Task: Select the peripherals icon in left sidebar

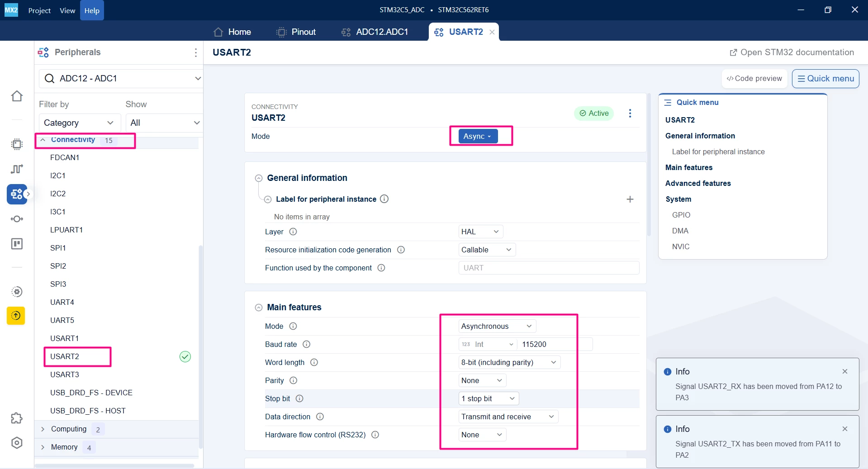Action: 17,194
